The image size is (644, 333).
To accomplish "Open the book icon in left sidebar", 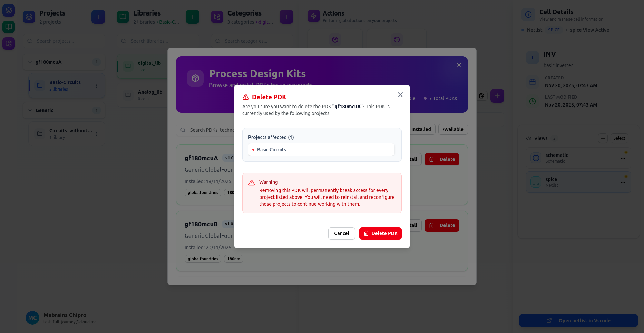I will (9, 27).
